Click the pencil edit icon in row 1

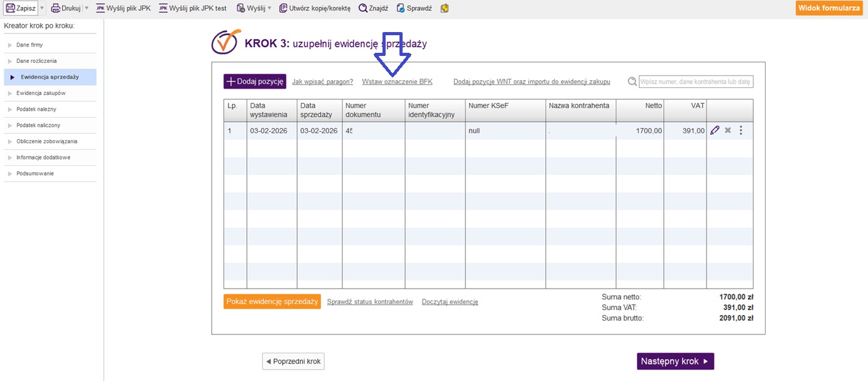point(715,131)
